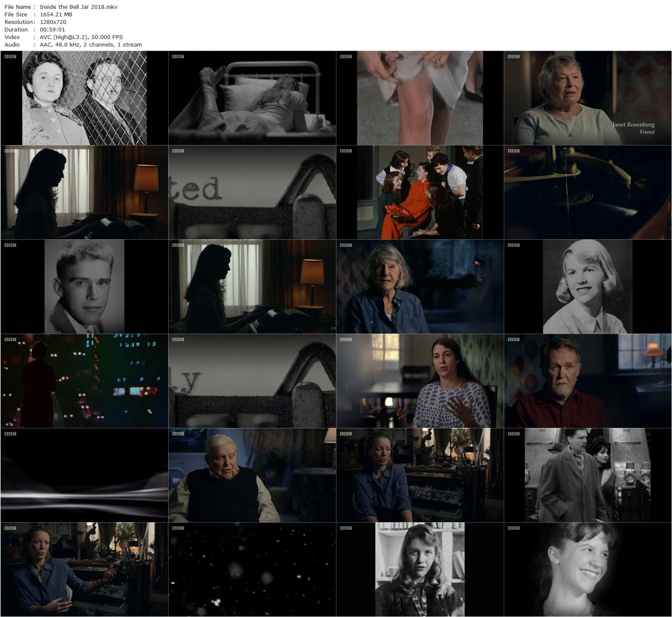672x617 pixels.
Task: Click the Resolution value 1280x720
Action: (x=53, y=22)
